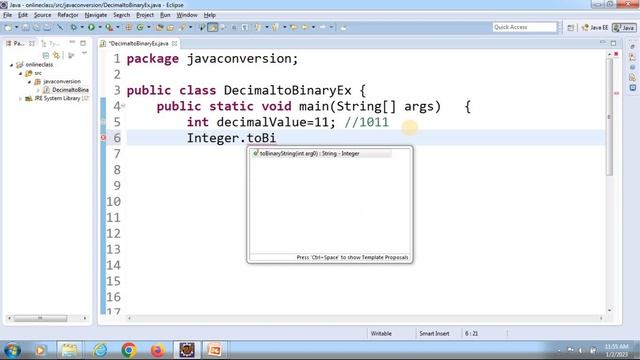This screenshot has height=360, width=640.
Task: Click Collapse All in Package Explorer
Action: click(x=46, y=55)
